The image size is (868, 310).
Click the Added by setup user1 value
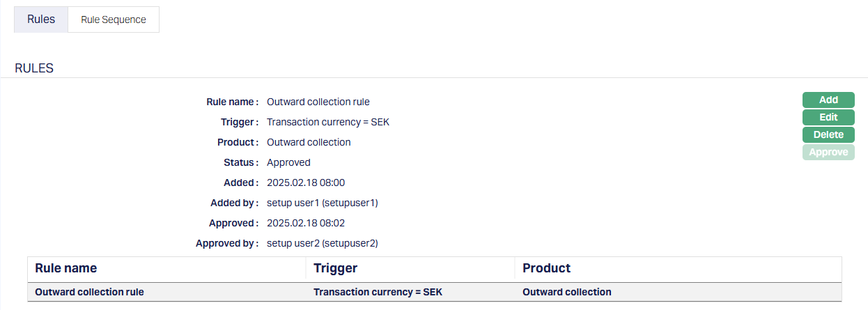322,203
